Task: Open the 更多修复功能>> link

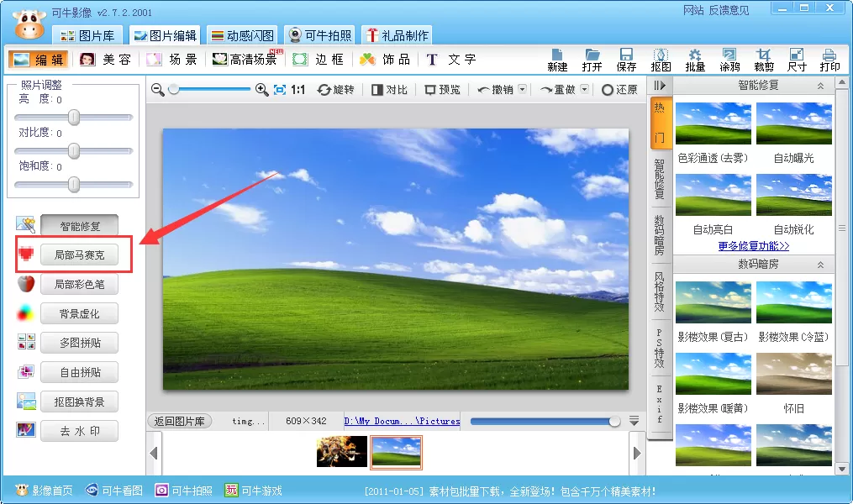Action: pyautogui.click(x=754, y=246)
